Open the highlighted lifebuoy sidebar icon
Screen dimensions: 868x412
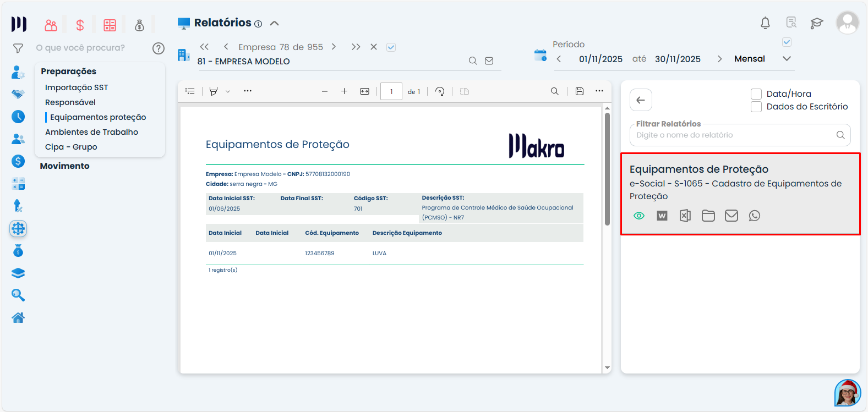18,228
